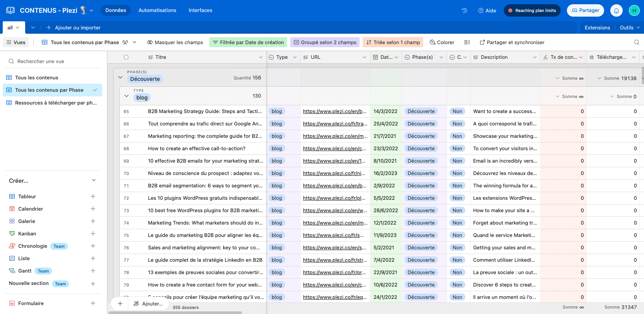Screen dimensions: 644x314
Task: Click Masquer les champs eye option
Action: 175,42
